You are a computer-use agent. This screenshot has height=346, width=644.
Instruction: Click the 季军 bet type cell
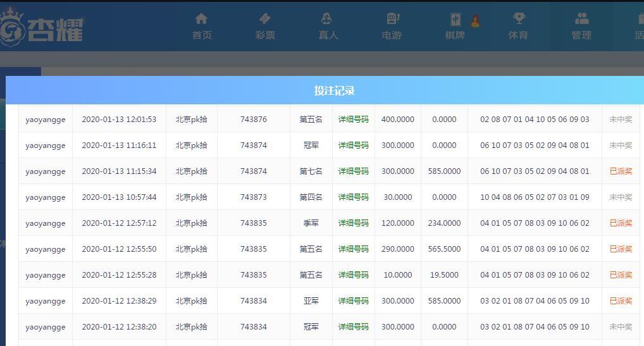tap(311, 223)
